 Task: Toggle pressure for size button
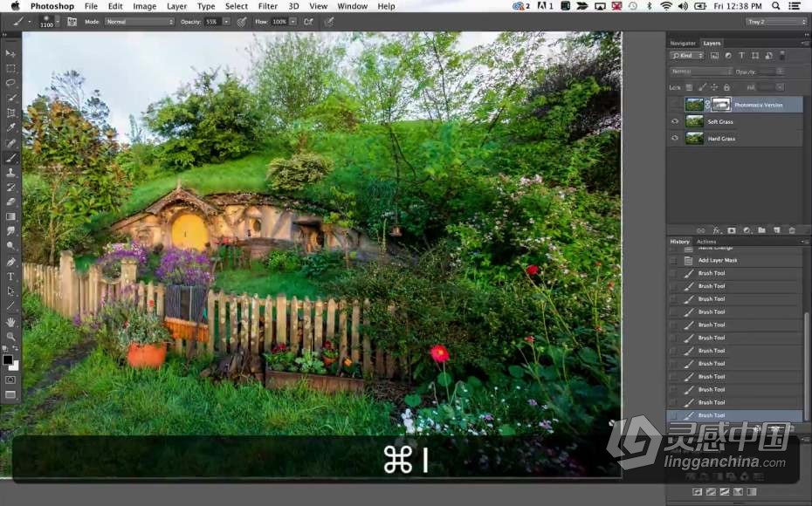[329, 22]
